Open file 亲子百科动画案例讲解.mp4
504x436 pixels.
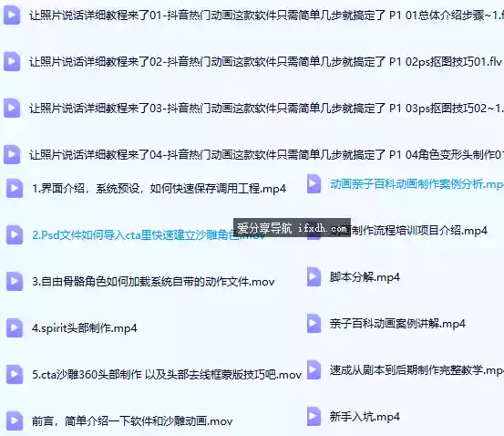pos(397,324)
